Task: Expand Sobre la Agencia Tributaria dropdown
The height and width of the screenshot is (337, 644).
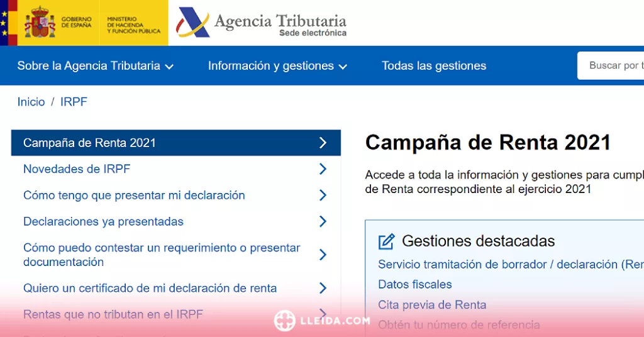Action: [x=96, y=65]
